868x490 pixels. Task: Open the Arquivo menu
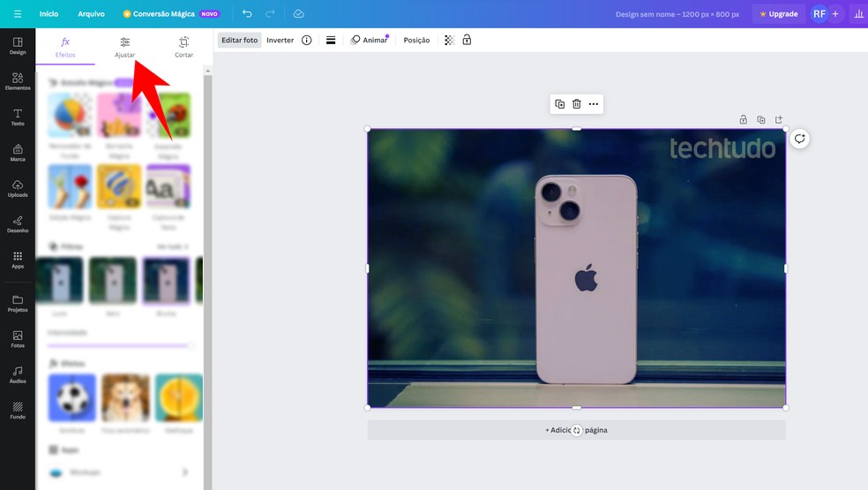(91, 14)
